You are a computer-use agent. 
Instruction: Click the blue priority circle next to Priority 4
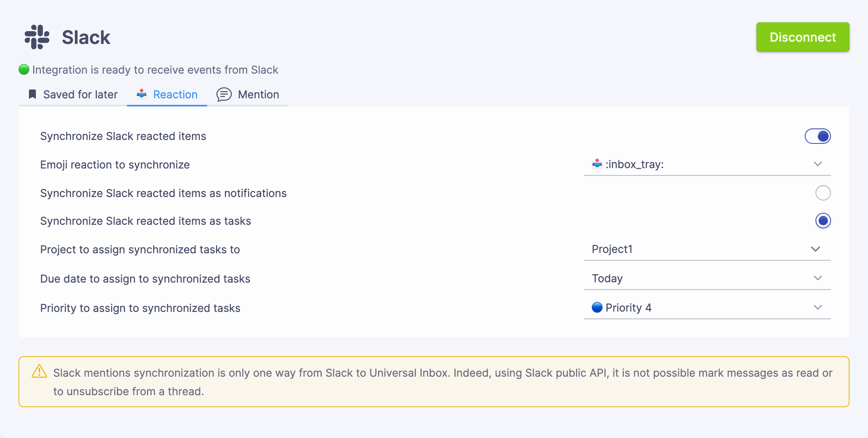(597, 307)
